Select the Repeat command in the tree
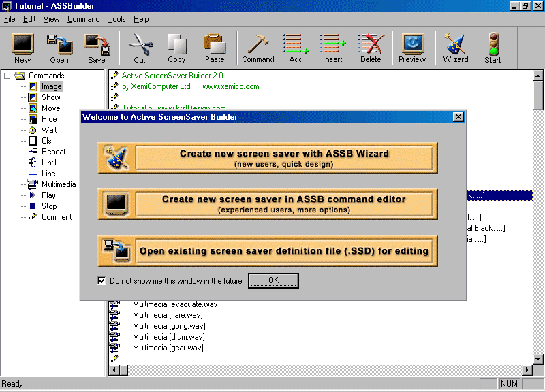545x392 pixels. 54,152
